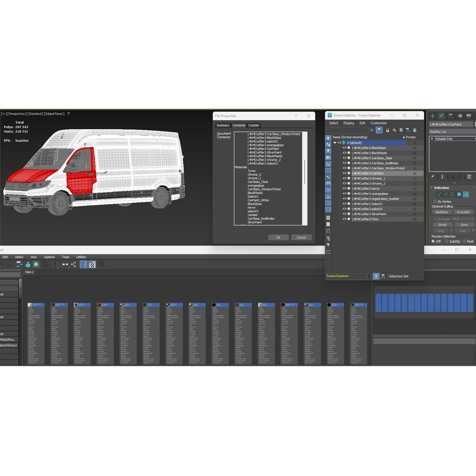Toggle the Display Cameras filter icon
Screen dimensions: 476x476
[x=328, y=157]
